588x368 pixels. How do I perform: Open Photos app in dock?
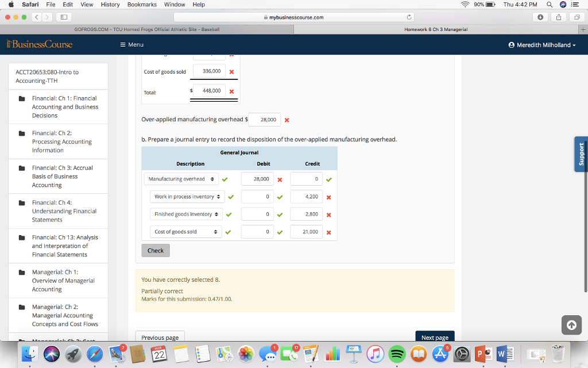(246, 354)
